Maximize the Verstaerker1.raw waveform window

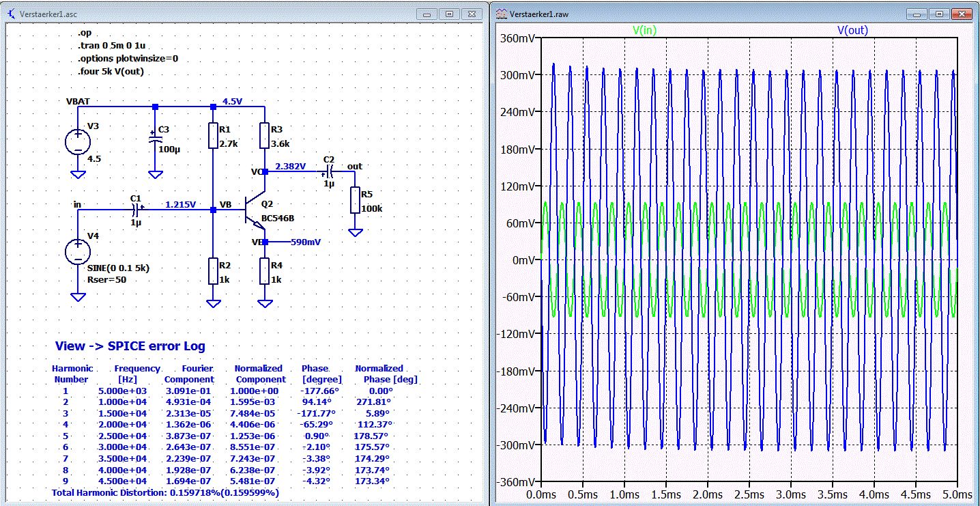(x=940, y=14)
